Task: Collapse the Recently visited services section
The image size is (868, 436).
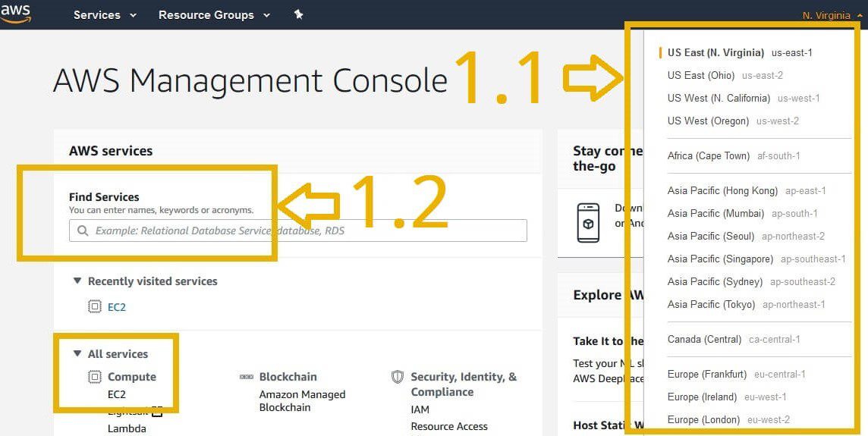Action: coord(77,281)
